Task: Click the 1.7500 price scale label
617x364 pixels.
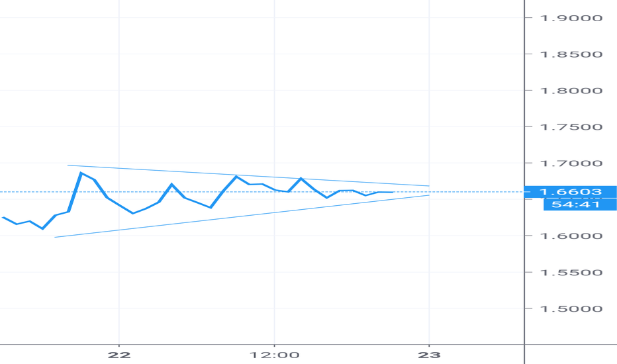Action: point(571,127)
